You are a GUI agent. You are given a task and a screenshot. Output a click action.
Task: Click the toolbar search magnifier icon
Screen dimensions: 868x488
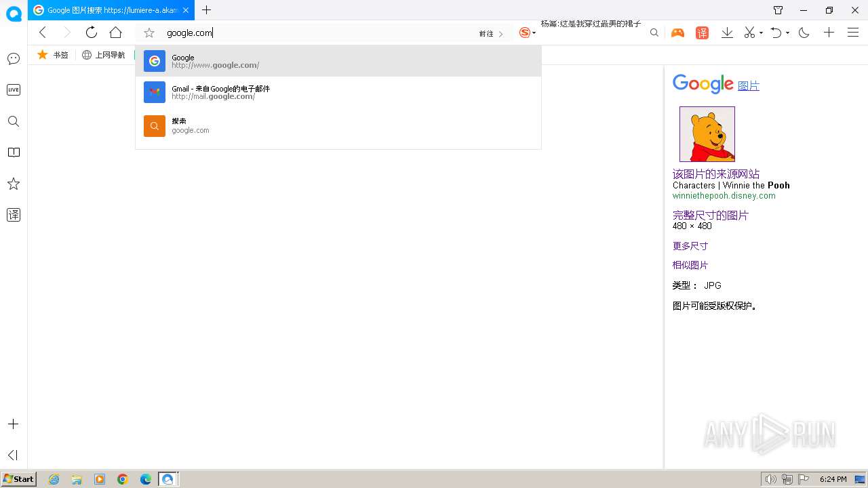coord(654,33)
